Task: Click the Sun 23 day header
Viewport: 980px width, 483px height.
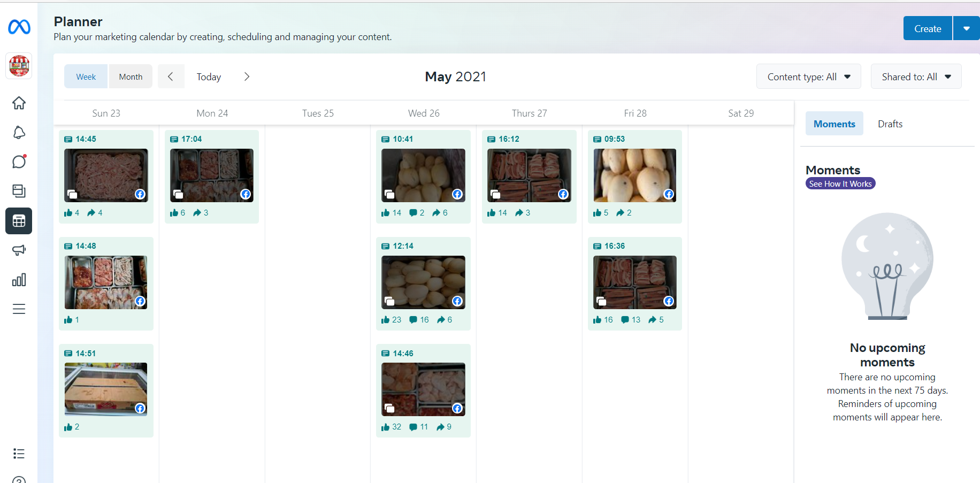Action: click(106, 113)
